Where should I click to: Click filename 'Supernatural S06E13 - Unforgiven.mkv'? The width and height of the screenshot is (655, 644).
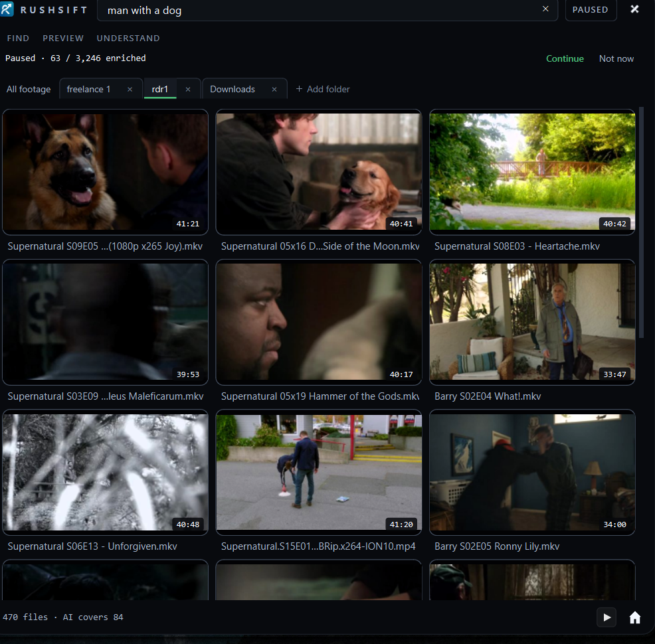(92, 547)
